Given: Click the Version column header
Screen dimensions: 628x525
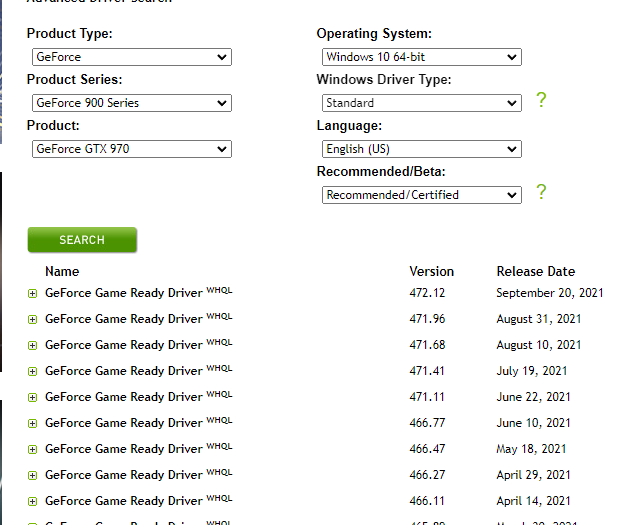Looking at the screenshot, I should tap(431, 272).
